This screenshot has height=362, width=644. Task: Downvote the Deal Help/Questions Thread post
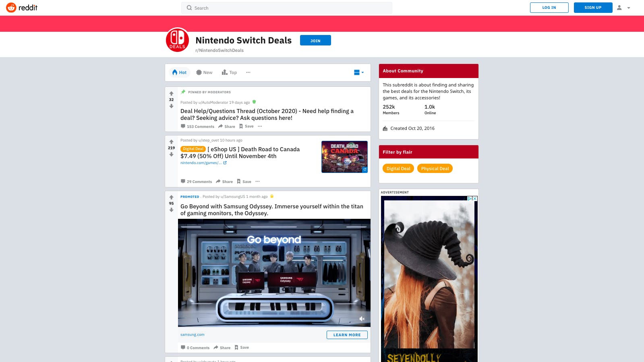[x=171, y=106]
